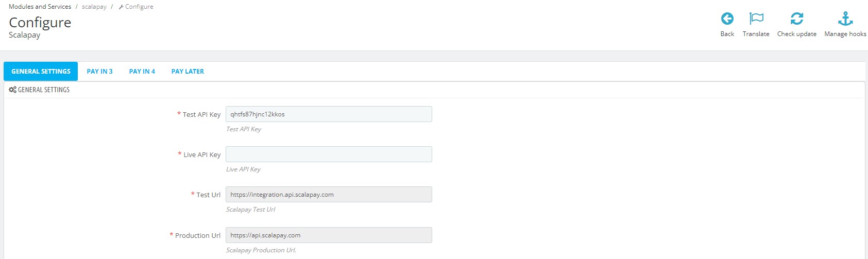Open Manage hooks anchor icon
Viewport: 868px width, 259px height.
point(845,19)
